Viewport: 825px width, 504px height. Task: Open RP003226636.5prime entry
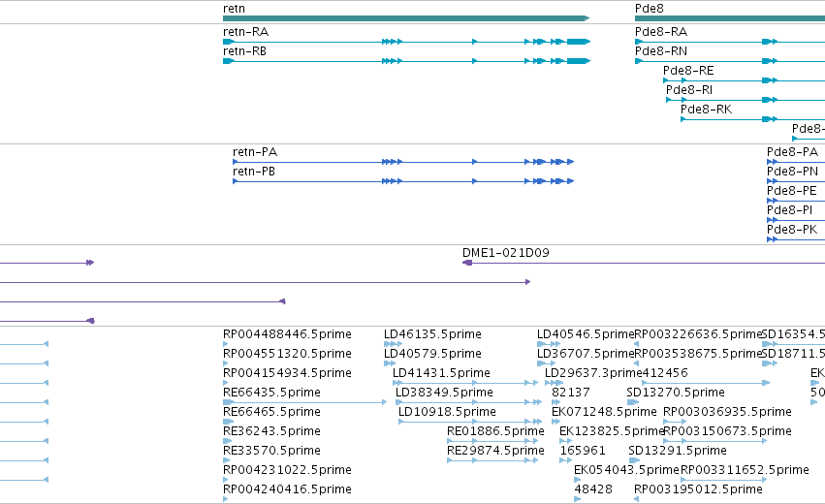point(698,334)
